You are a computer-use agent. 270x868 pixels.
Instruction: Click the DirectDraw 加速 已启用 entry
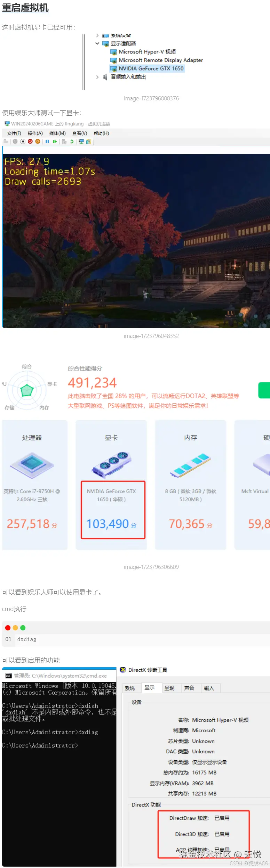pyautogui.click(x=199, y=818)
